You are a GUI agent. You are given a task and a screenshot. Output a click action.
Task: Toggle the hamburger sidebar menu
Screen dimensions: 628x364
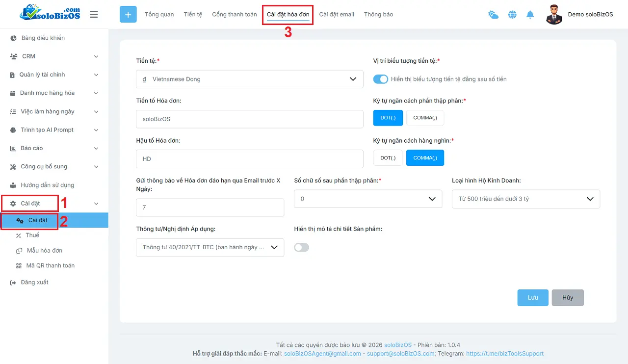pos(94,14)
